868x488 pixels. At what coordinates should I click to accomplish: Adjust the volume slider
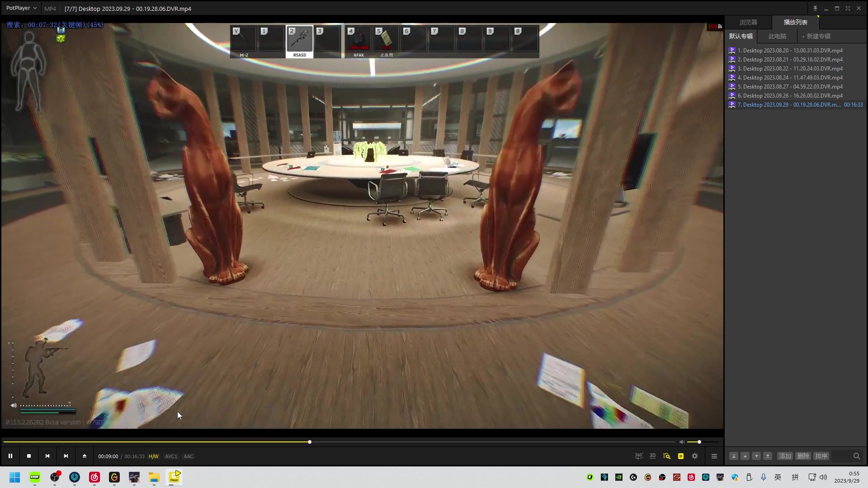(x=703, y=442)
